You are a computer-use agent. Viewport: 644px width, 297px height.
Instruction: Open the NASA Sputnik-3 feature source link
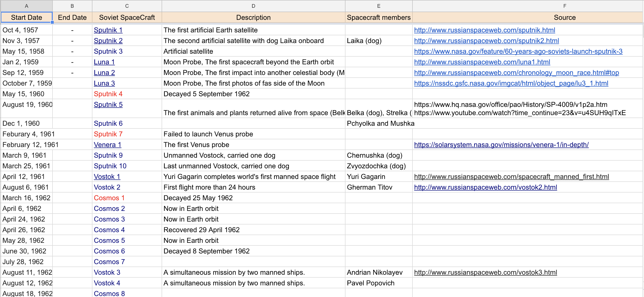point(518,52)
